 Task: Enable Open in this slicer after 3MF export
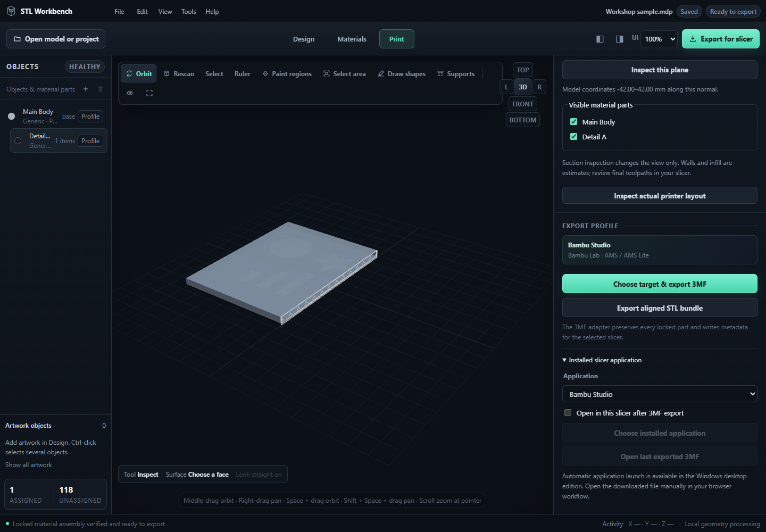click(x=568, y=413)
